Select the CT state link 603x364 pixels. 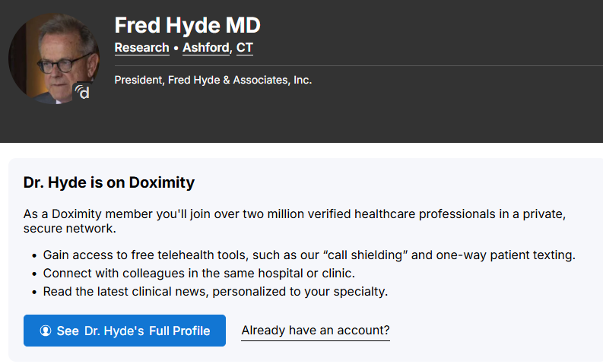click(244, 48)
